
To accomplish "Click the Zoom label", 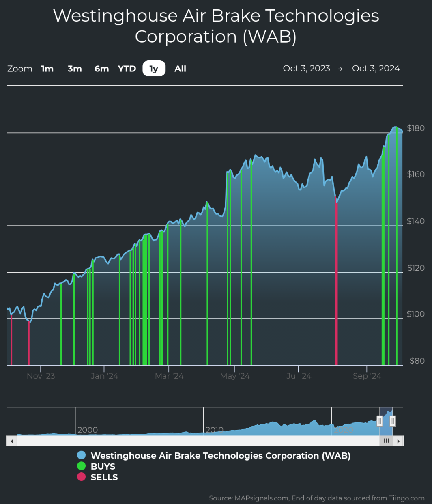I will (x=20, y=69).
